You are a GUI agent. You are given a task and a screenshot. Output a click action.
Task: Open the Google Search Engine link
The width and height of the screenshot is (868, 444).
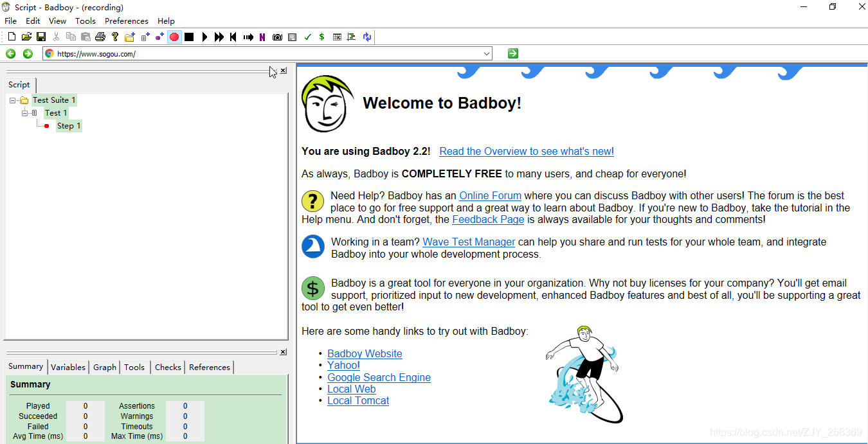(379, 378)
